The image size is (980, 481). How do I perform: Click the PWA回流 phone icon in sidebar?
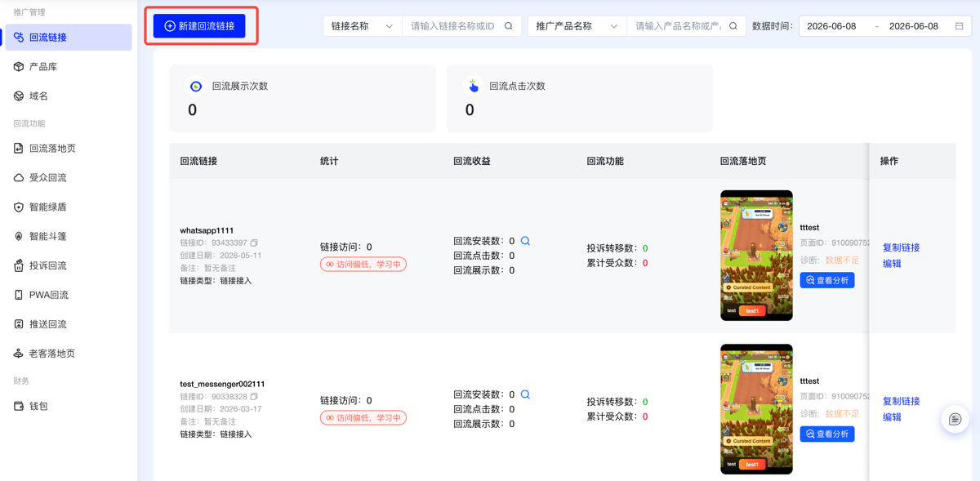click(x=19, y=296)
